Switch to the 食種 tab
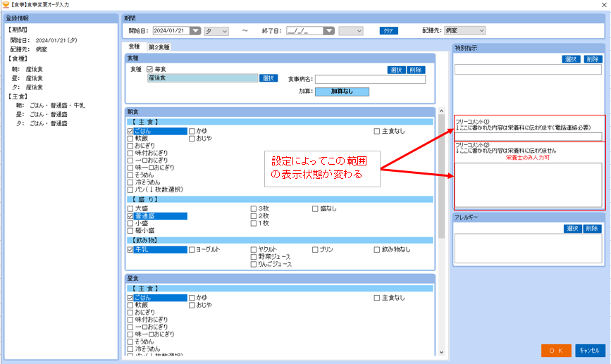Image resolution: width=611 pixels, height=364 pixels. point(134,46)
